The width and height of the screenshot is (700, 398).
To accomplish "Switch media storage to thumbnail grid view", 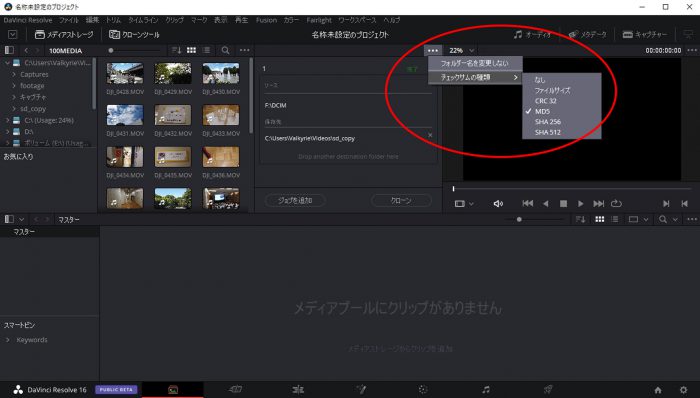I will [192, 50].
